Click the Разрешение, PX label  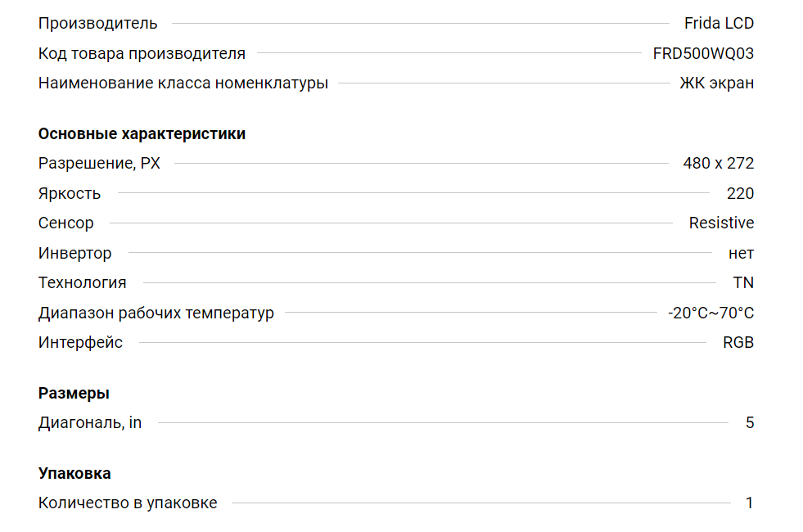point(99,164)
